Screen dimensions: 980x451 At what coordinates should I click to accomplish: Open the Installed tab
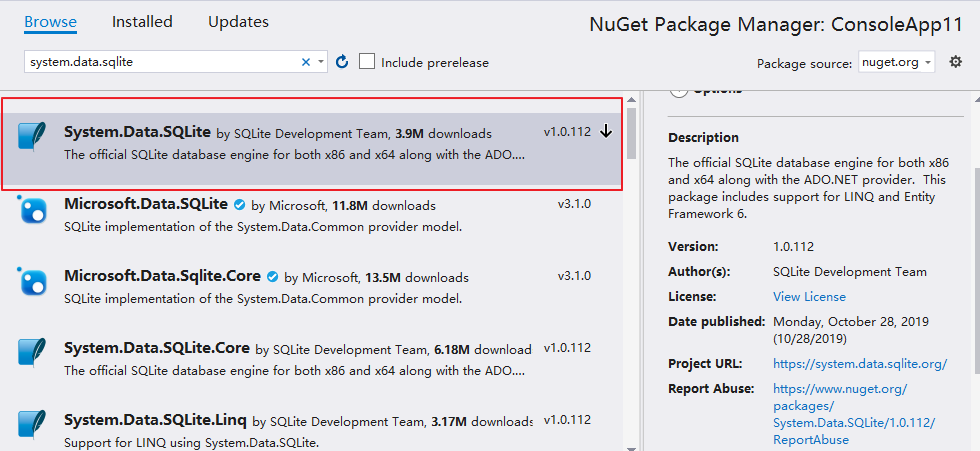(x=142, y=22)
